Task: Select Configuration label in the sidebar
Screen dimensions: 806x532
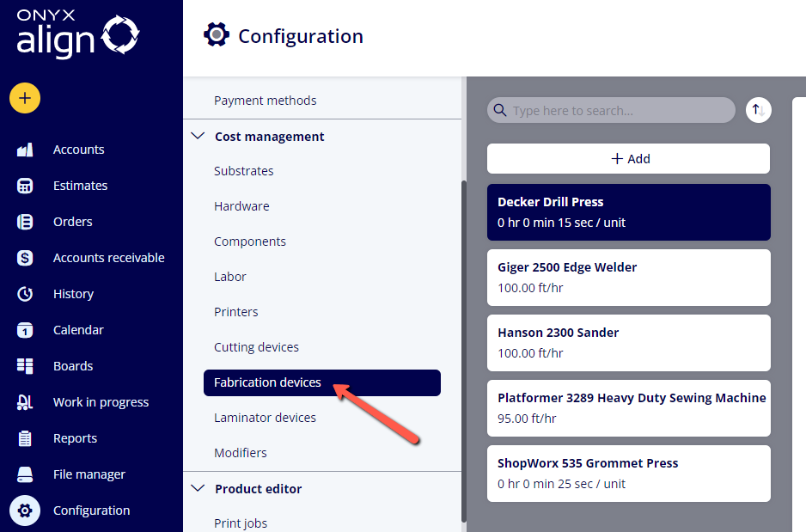Action: click(91, 511)
